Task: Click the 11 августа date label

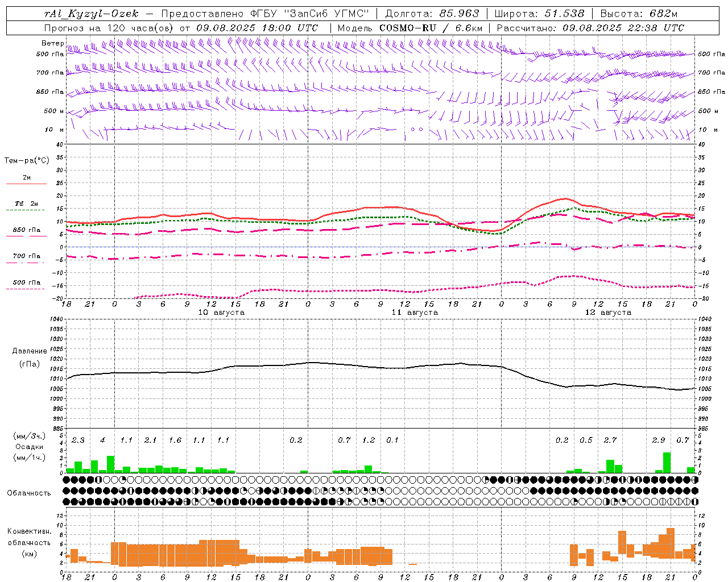Action: pyautogui.click(x=415, y=312)
